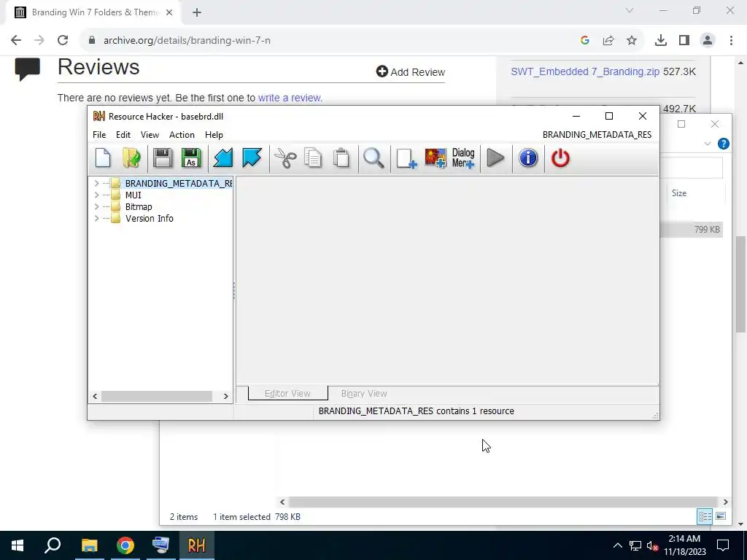Open the Chrome profile avatar
The width and height of the screenshot is (747, 560).
tap(708, 40)
